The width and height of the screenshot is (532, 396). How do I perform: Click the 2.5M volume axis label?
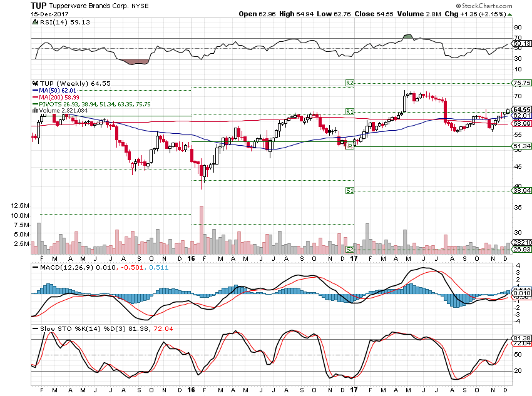click(x=22, y=244)
